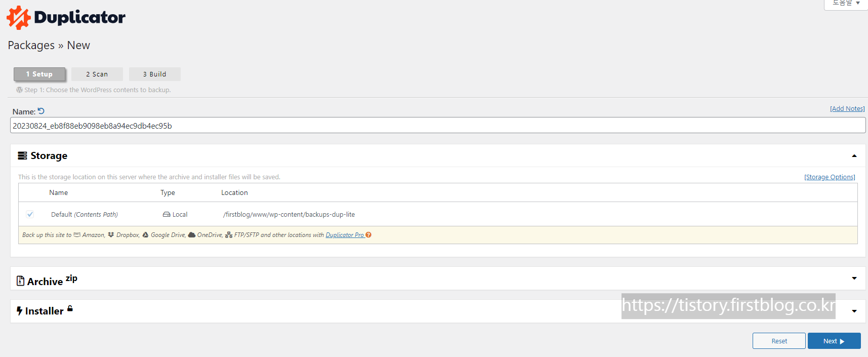Click the FTP/SFTP network icon
The image size is (868, 357).
click(x=229, y=235)
